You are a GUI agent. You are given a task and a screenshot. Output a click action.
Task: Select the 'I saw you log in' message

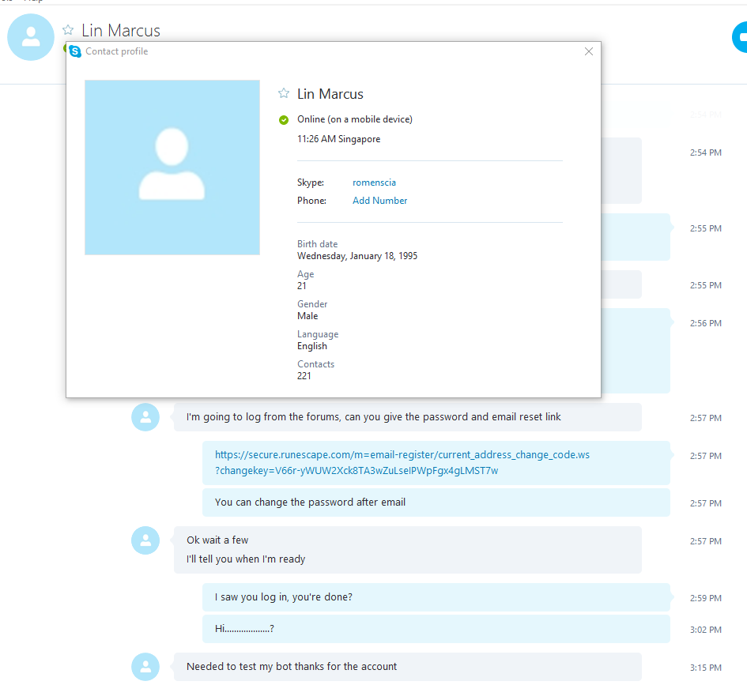(436, 597)
